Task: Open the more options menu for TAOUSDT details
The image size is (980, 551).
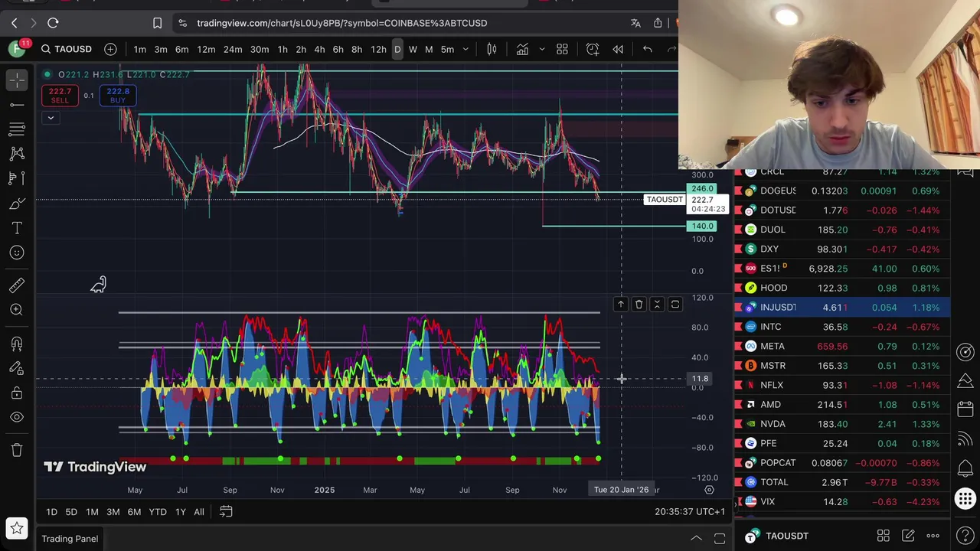Action: [933, 536]
